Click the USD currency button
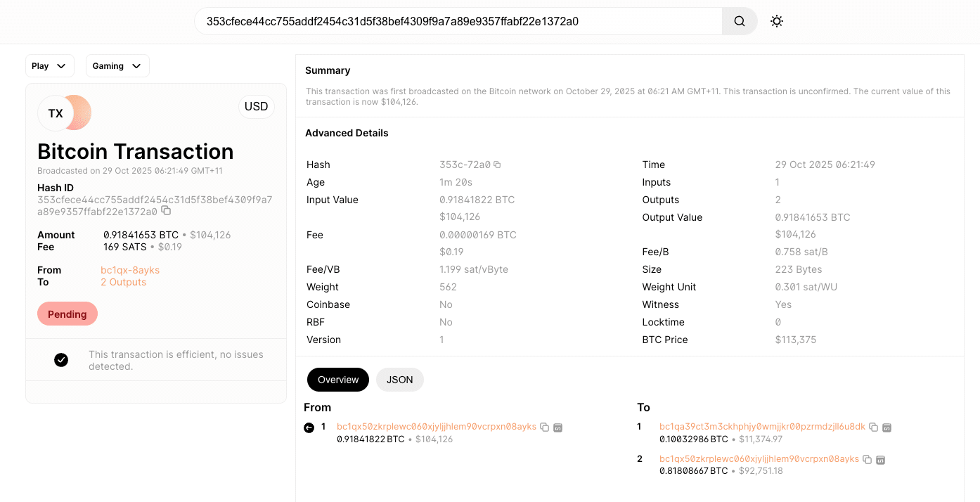The image size is (980, 502). (256, 107)
